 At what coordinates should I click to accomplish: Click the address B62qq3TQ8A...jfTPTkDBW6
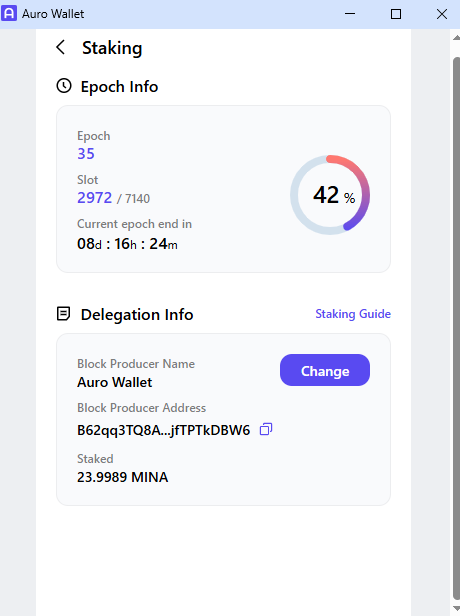[163, 430]
